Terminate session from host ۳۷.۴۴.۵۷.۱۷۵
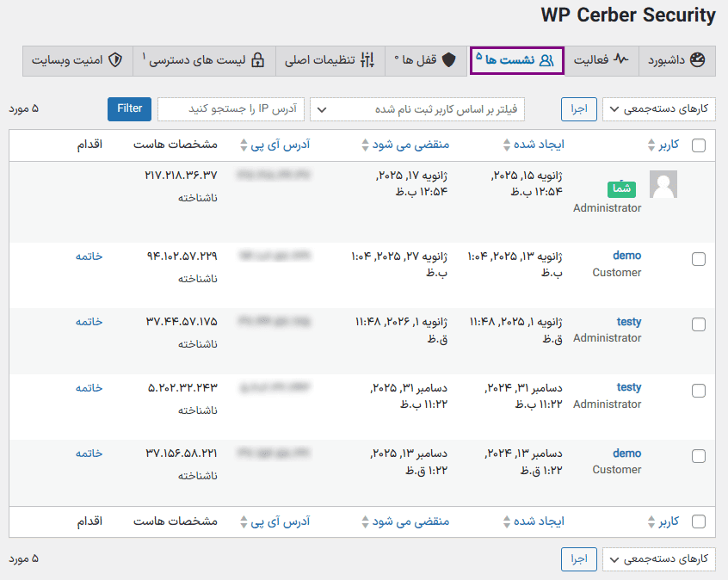 point(89,322)
